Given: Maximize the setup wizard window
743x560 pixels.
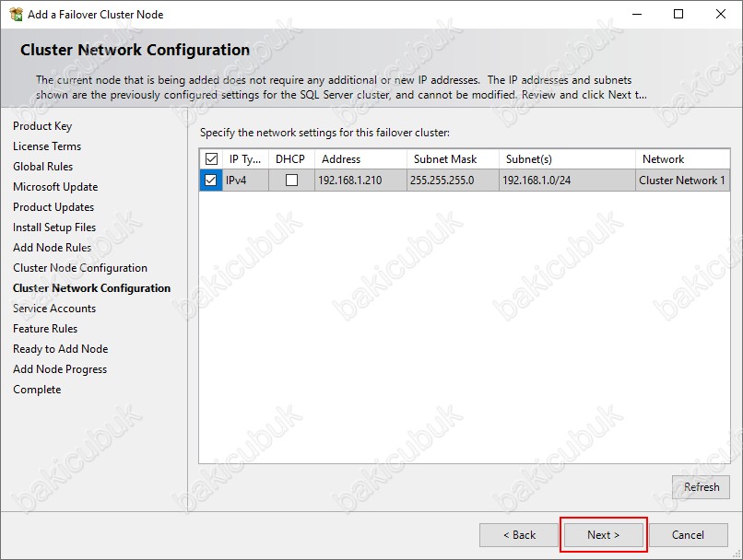Looking at the screenshot, I should (678, 14).
